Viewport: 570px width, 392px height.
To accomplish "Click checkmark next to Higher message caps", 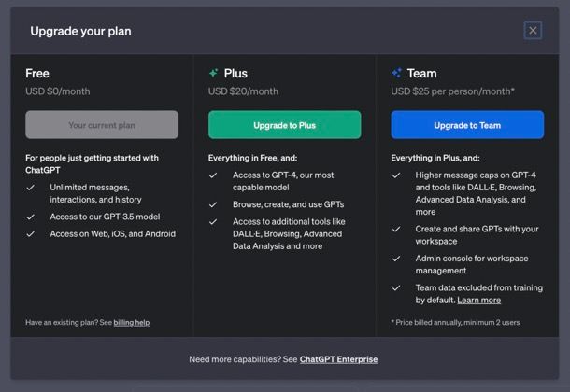I will (x=396, y=175).
